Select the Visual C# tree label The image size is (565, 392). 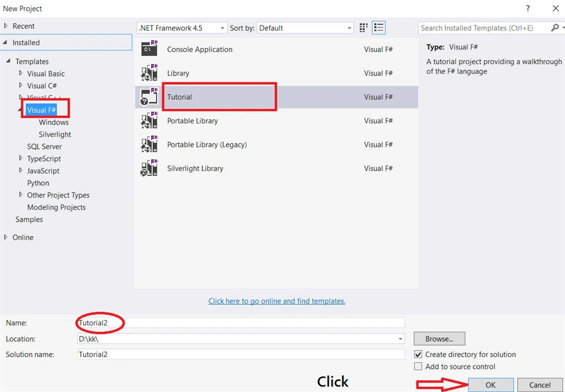point(42,85)
